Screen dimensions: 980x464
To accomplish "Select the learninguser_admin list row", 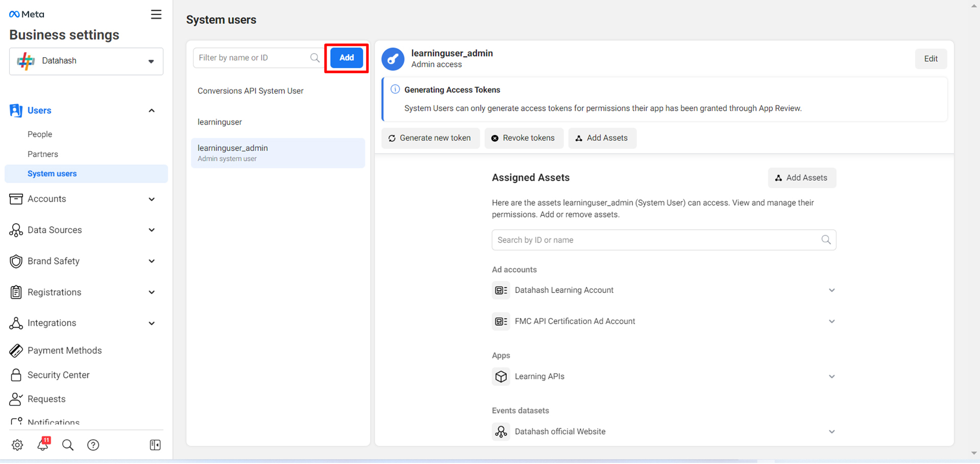I will tap(278, 153).
